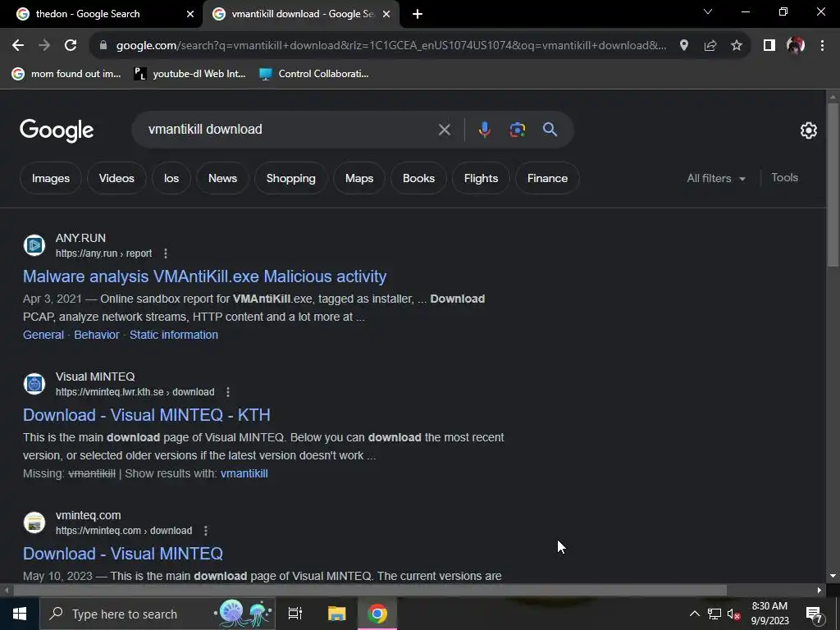
Task: Click the vertical page scrollbar thumb
Action: pyautogui.click(x=833, y=185)
